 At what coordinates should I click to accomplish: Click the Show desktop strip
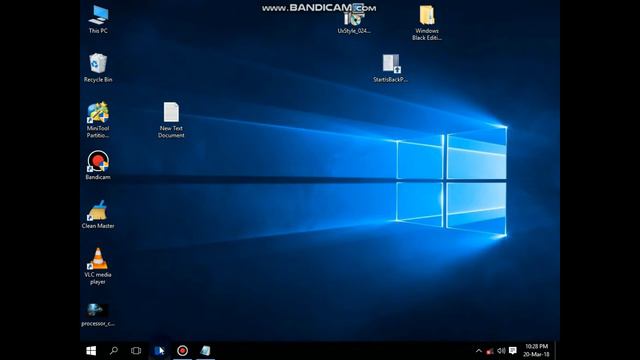pos(557,351)
